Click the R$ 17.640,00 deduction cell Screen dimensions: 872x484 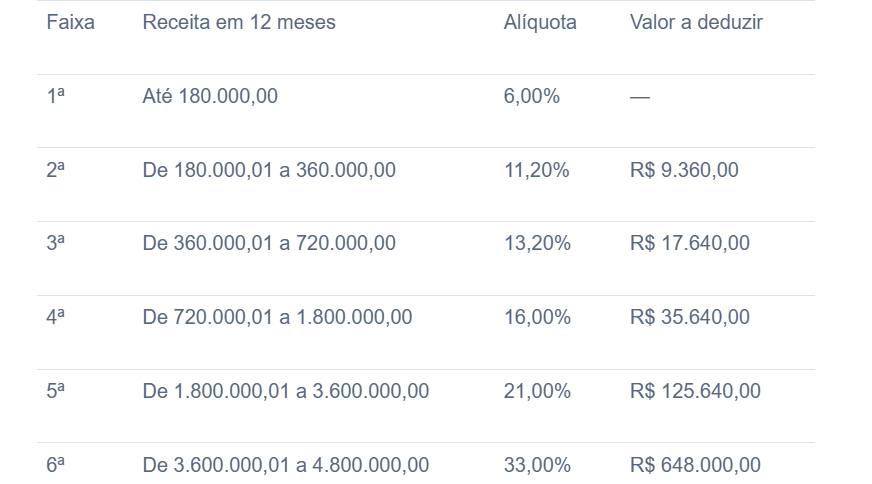coord(690,243)
